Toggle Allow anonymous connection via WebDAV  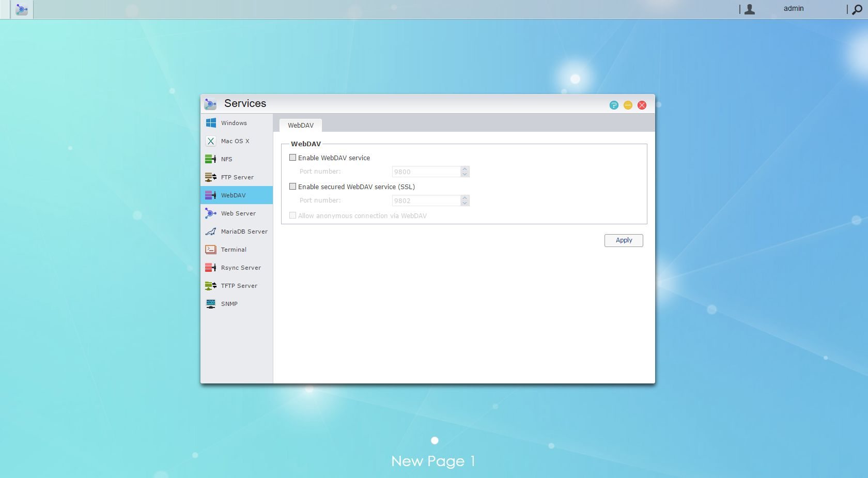pyautogui.click(x=293, y=215)
